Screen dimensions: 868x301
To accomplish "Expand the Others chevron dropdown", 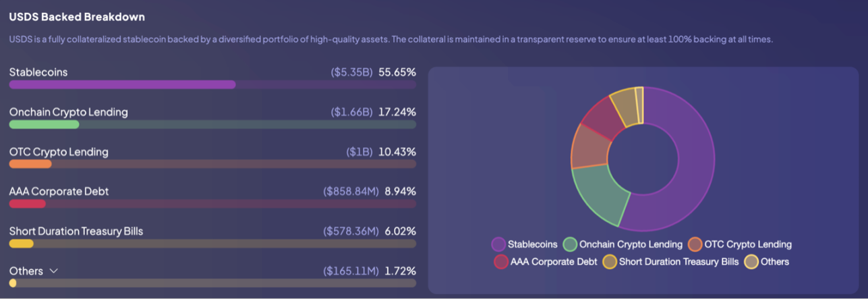I will click(54, 271).
